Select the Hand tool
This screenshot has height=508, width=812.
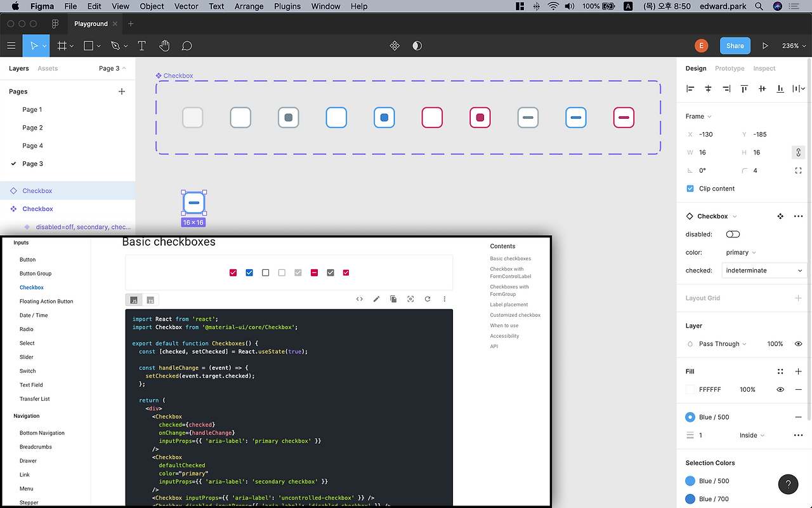coord(164,46)
